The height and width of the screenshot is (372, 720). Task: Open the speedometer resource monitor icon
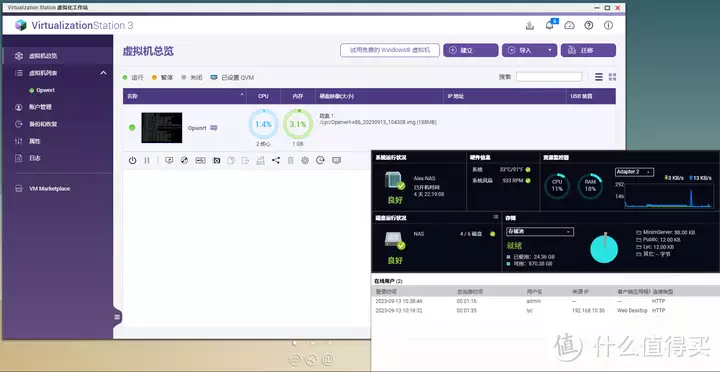point(569,25)
